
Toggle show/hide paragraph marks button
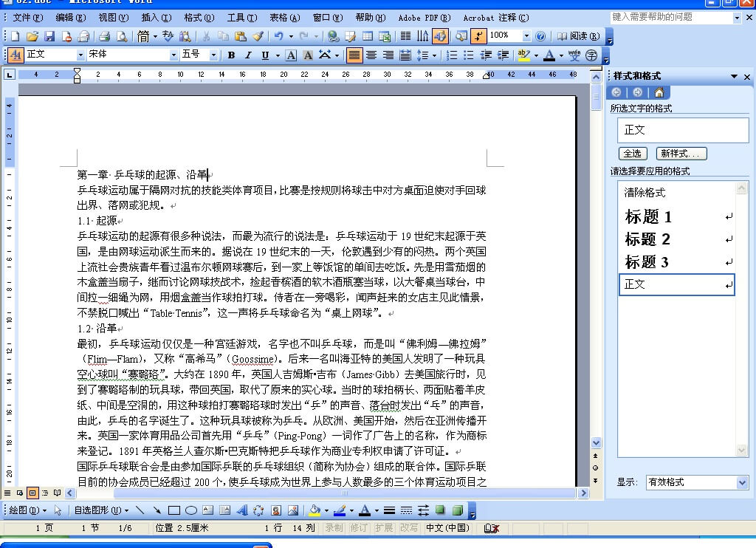coord(479,35)
